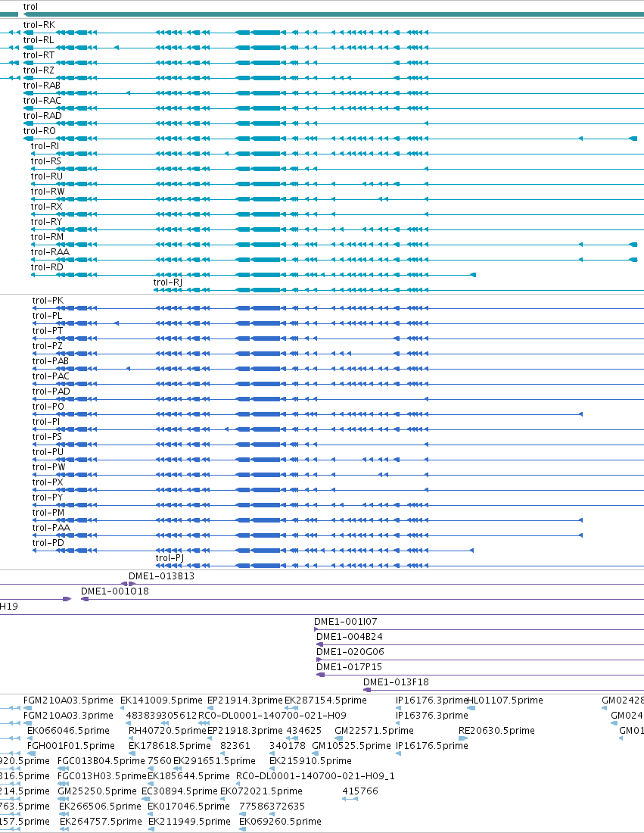Select protein trol-PX

48,482
